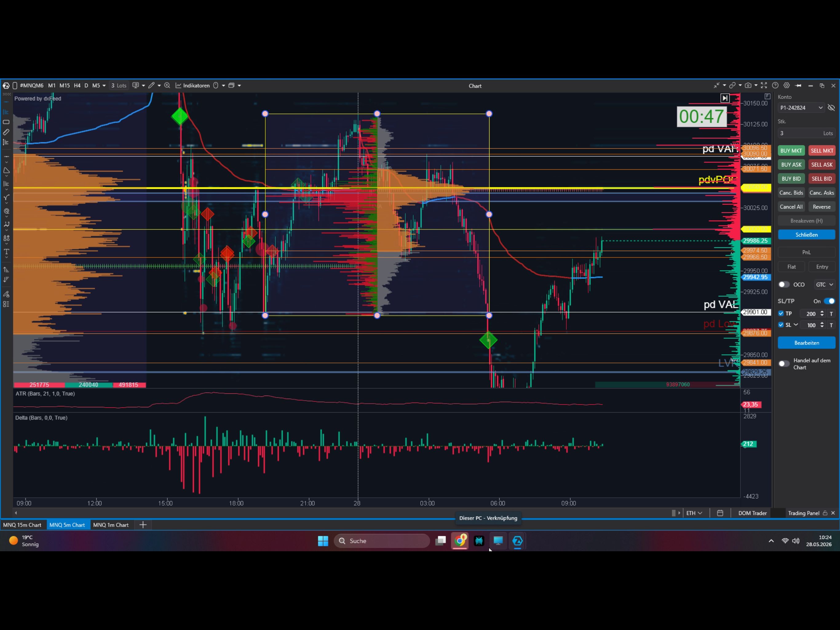
Task: Click the drawing lock pencil icon
Action: coord(6,294)
